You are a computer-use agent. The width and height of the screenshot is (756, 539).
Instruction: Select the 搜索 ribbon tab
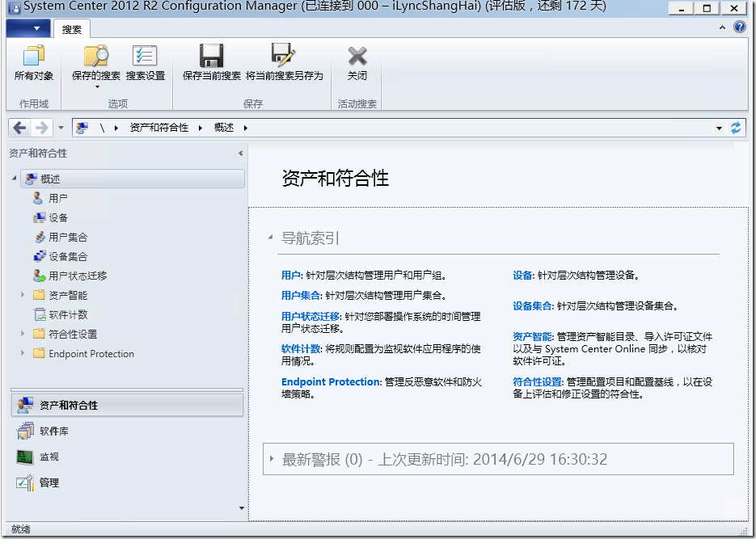pyautogui.click(x=71, y=29)
